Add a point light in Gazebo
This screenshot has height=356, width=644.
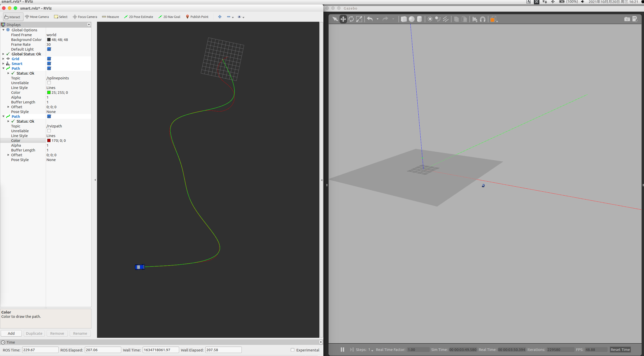[430, 19]
